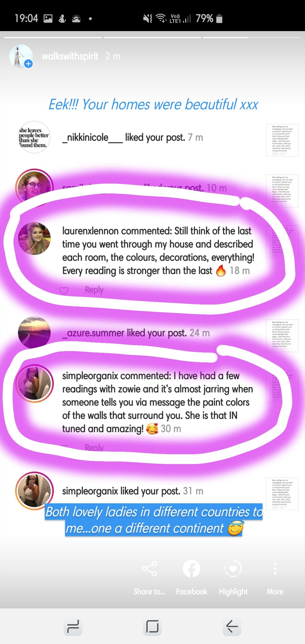The image size is (305, 644).
Task: Open simpleorganix avatar on liked post row
Action: point(34,491)
